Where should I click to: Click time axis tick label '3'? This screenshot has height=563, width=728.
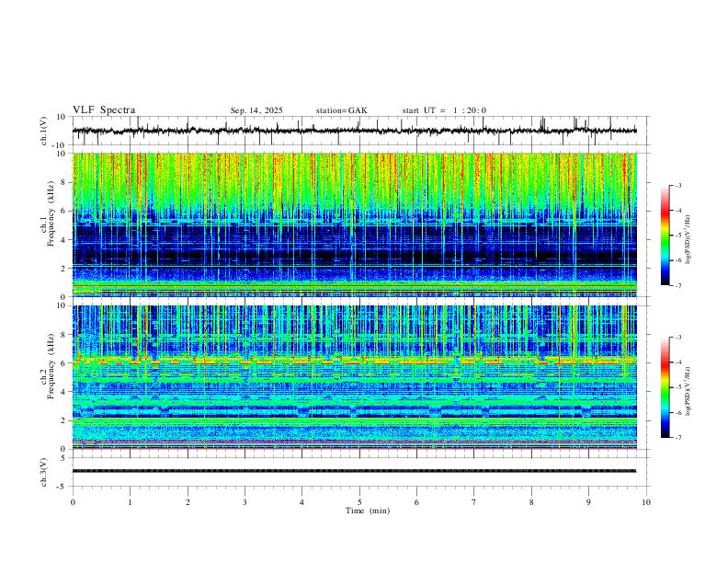pos(245,502)
